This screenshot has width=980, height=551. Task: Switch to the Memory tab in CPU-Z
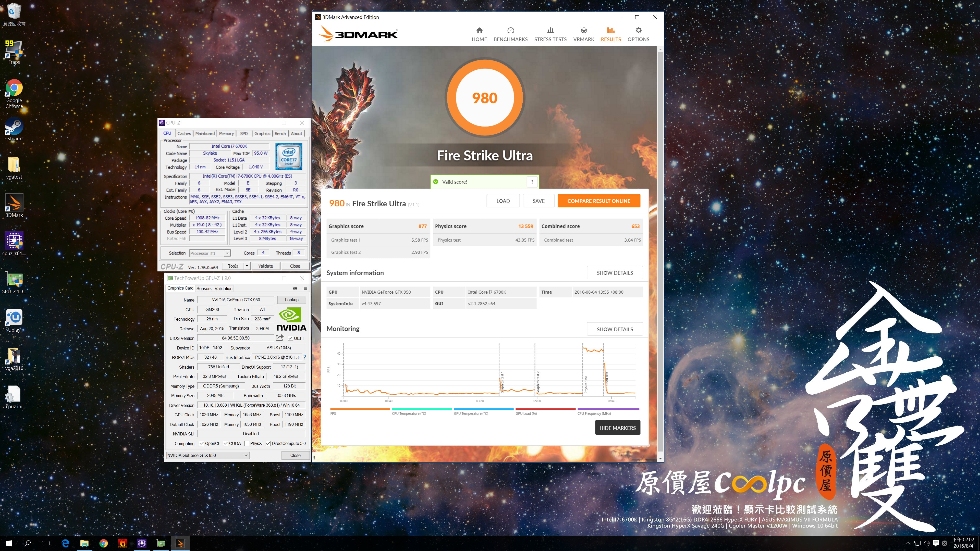[226, 133]
